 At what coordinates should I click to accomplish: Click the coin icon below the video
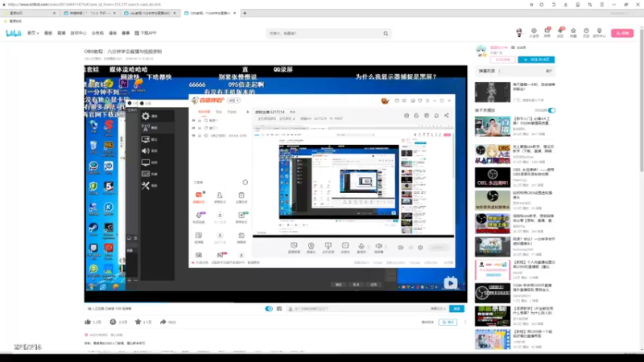click(x=113, y=323)
